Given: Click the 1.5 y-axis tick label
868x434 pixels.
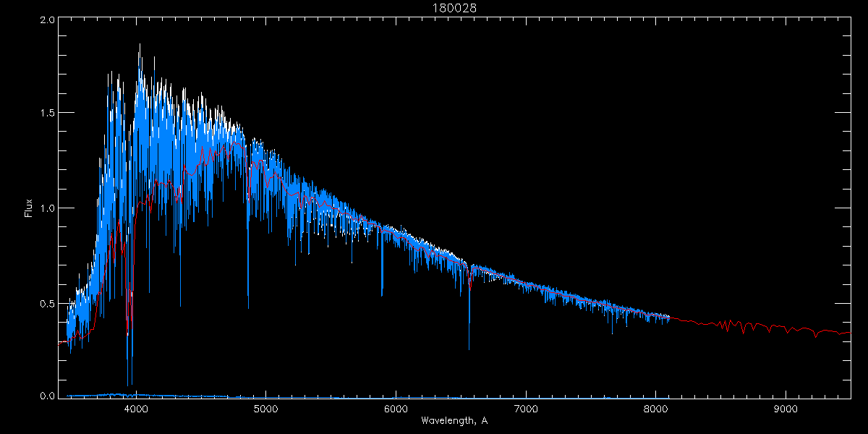Looking at the screenshot, I should [47, 114].
